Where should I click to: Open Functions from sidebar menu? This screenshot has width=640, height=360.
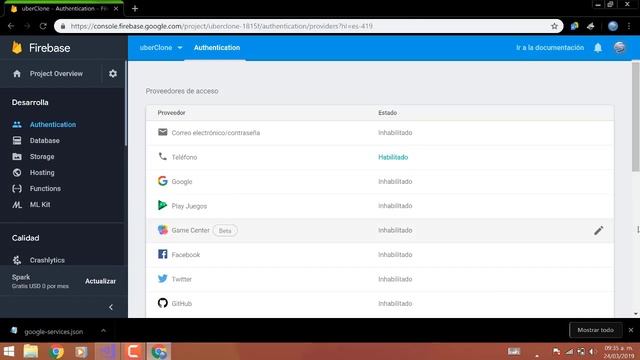pos(45,189)
